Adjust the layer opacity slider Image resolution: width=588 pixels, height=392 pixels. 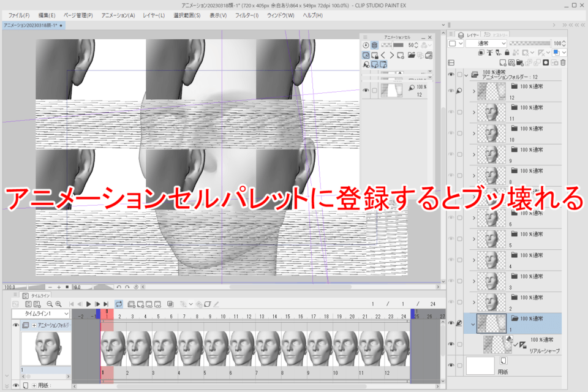530,43
